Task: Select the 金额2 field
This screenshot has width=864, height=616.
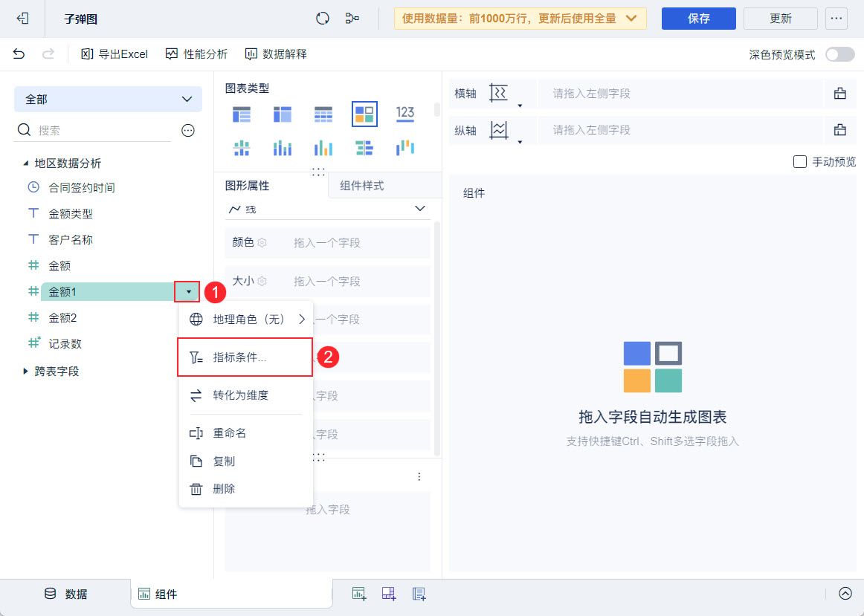Action: [62, 317]
